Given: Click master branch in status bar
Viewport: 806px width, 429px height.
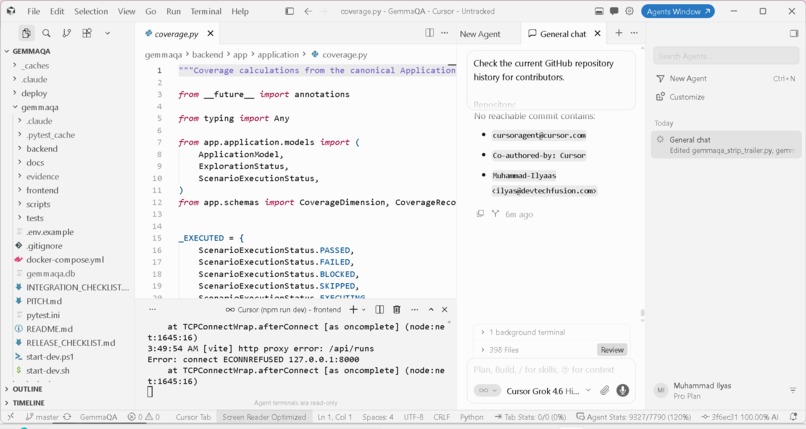Looking at the screenshot, I should [x=43, y=417].
